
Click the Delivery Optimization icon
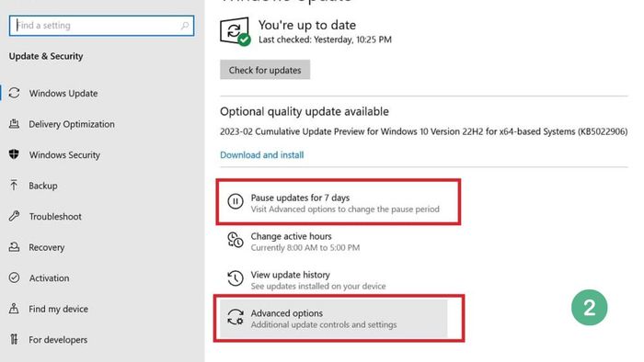pos(14,124)
